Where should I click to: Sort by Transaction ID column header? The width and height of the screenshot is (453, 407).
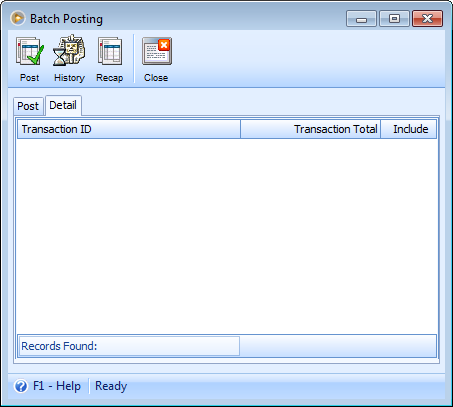tap(129, 129)
